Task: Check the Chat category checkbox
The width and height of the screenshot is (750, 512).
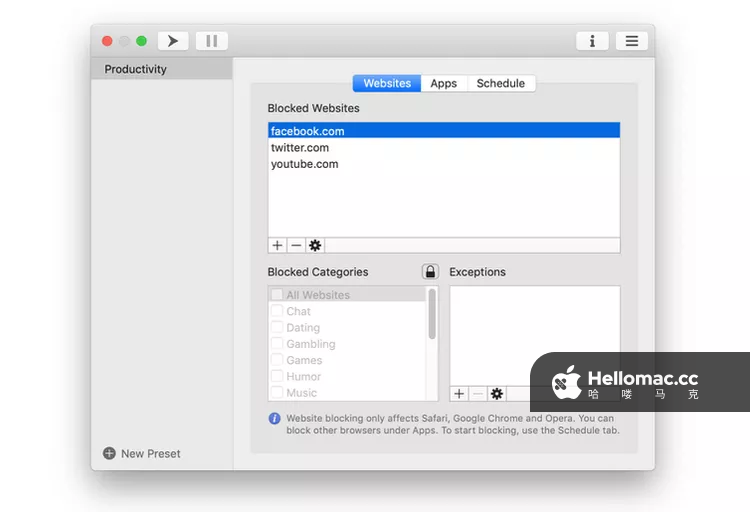Action: [277, 311]
